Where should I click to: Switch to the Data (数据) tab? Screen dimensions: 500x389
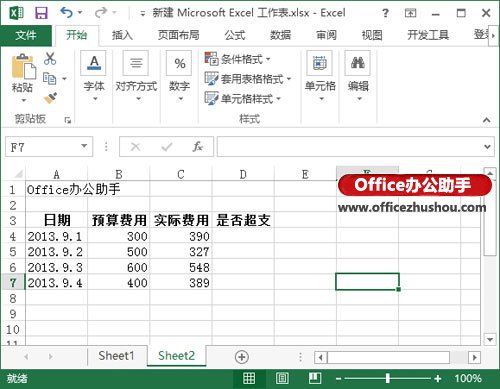pos(280,35)
